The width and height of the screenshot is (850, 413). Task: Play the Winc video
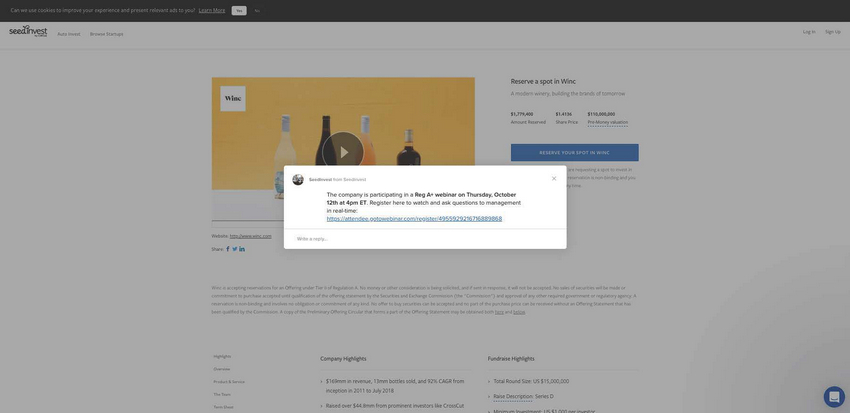[x=343, y=152]
